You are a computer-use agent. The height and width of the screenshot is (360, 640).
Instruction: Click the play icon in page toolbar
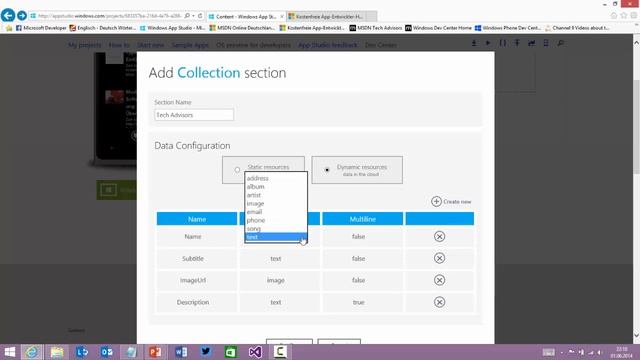tap(488, 43)
